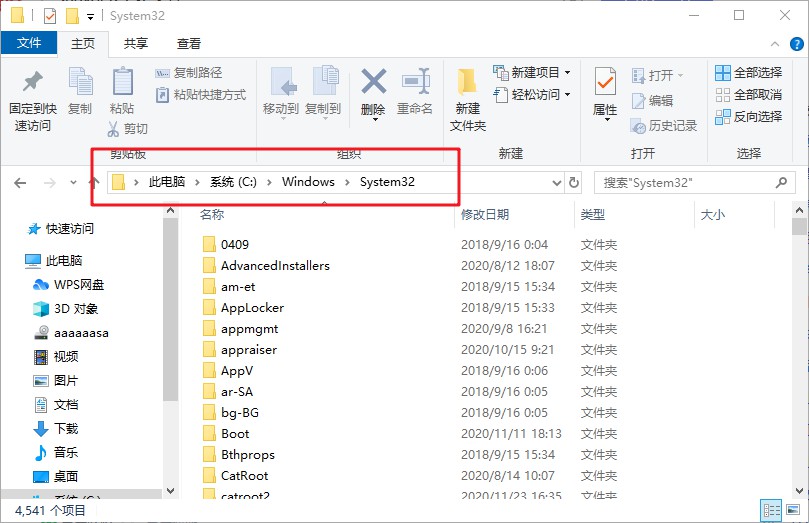Click the title bar properties checkmark icon
Image resolution: width=809 pixels, height=523 pixels.
(x=50, y=17)
